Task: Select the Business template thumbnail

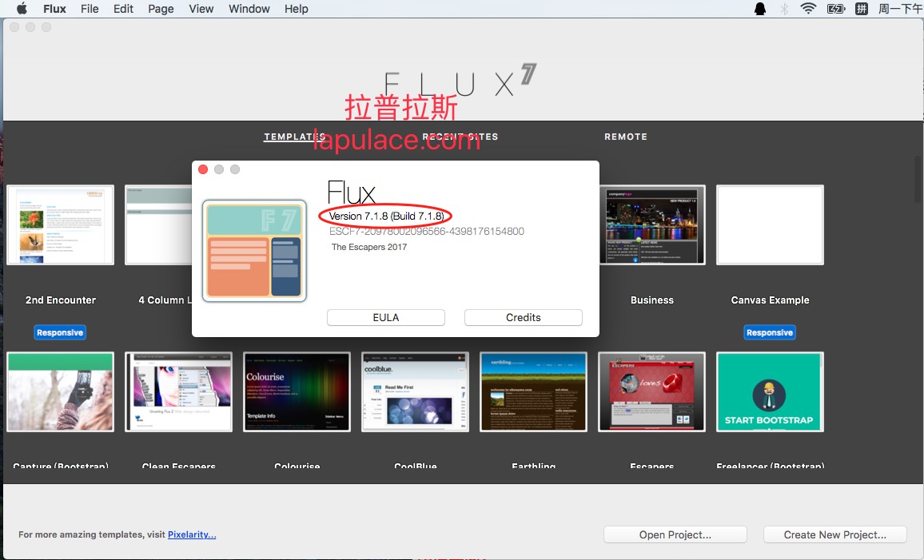Action: (652, 225)
